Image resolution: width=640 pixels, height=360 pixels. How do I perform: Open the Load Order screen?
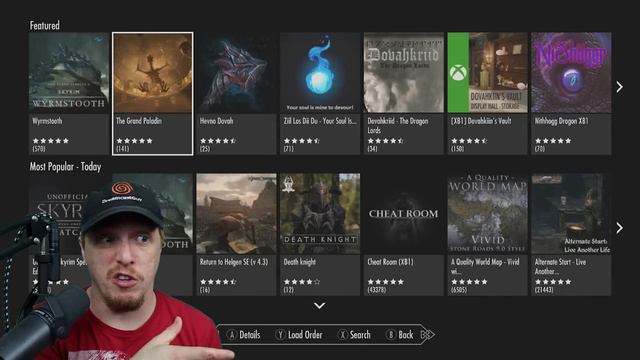tap(305, 335)
